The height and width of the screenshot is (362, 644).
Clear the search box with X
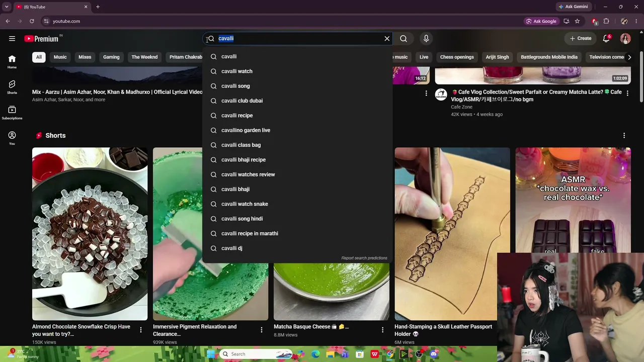(x=387, y=38)
